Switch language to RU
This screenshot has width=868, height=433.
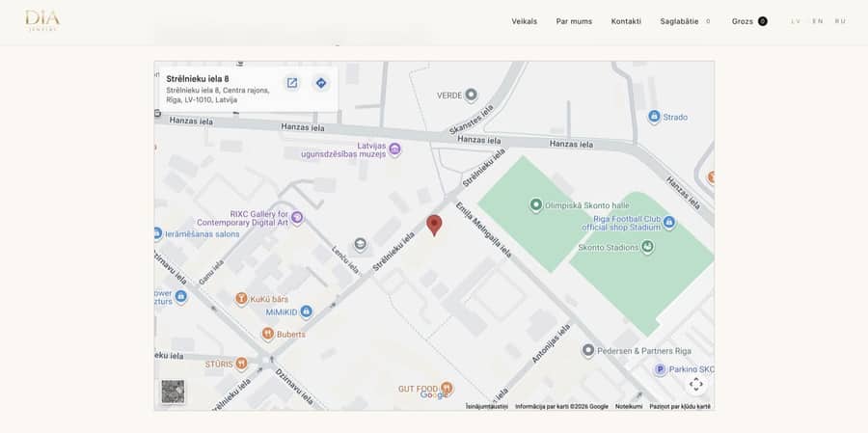pyautogui.click(x=840, y=21)
